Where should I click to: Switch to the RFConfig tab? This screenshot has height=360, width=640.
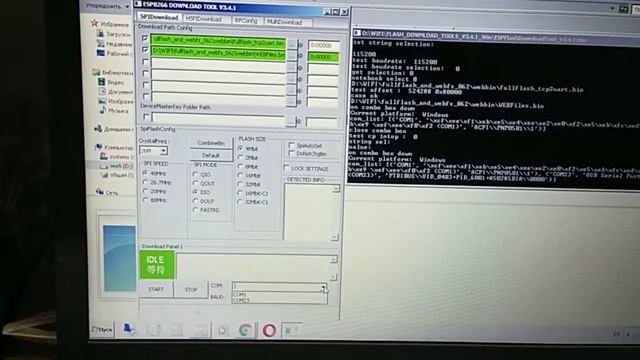pyautogui.click(x=246, y=20)
